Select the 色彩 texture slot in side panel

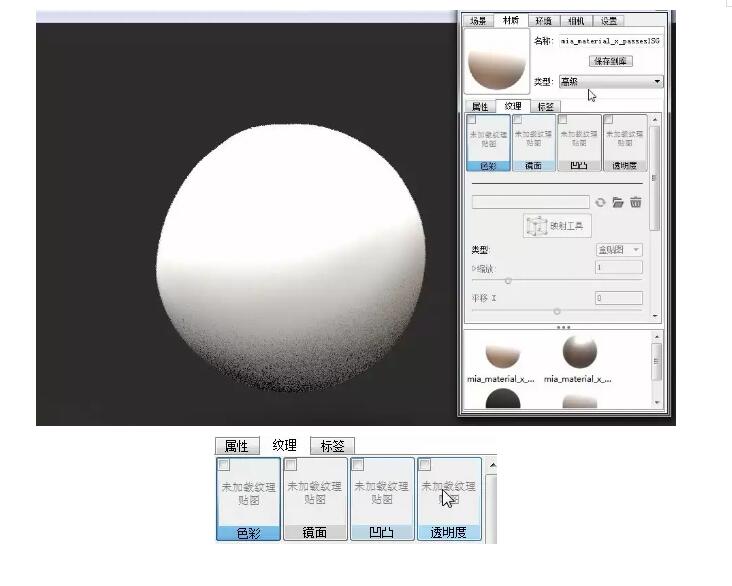coord(488,142)
